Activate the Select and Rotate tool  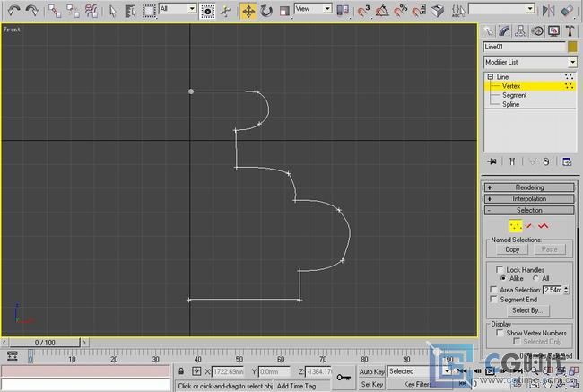(266, 11)
